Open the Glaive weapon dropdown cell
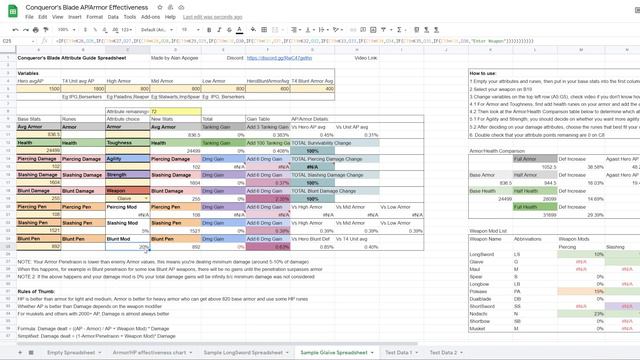 127,198
